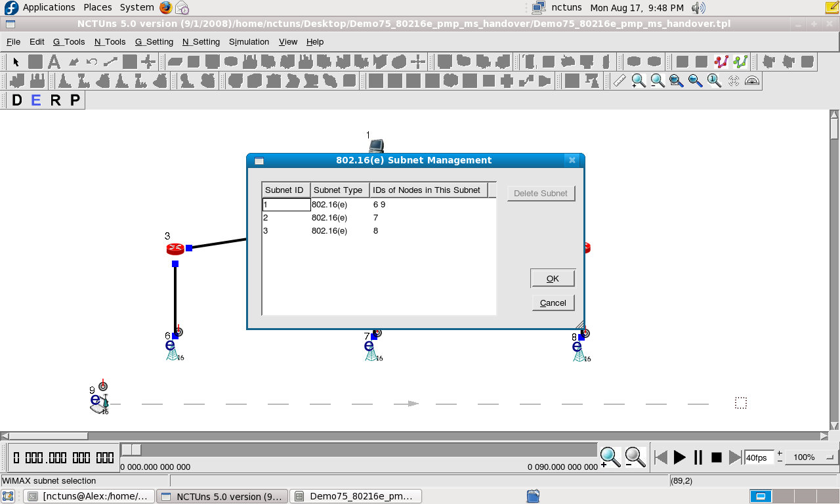Click 'IDs of Nodes in This Subnet' header

point(429,190)
